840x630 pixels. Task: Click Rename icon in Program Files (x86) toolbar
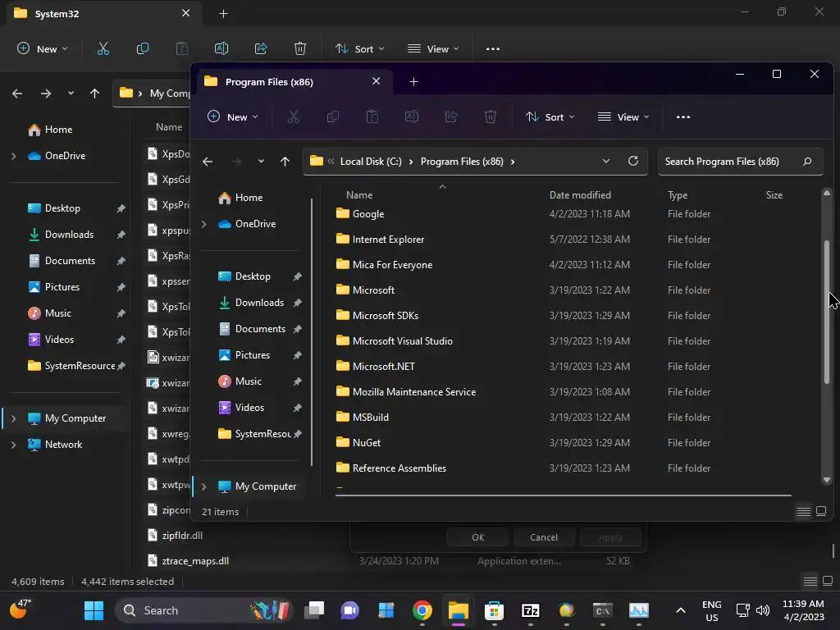[x=412, y=116]
